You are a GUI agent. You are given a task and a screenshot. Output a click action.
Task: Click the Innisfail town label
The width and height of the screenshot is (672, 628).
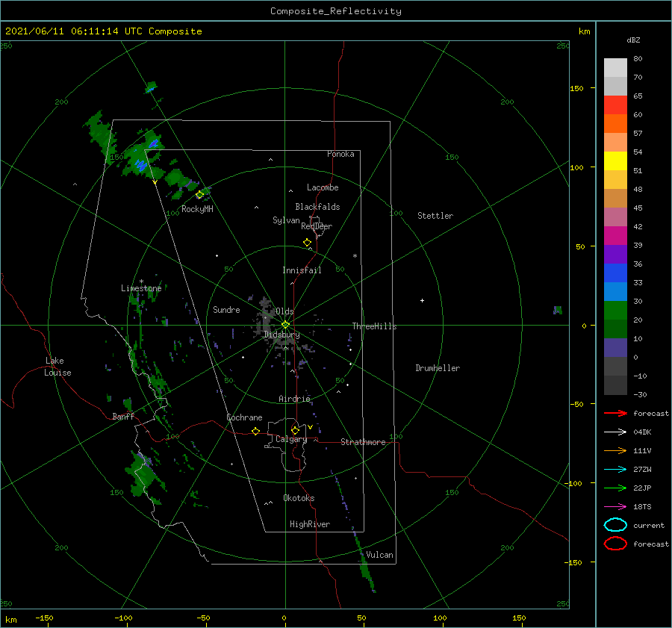(302, 270)
